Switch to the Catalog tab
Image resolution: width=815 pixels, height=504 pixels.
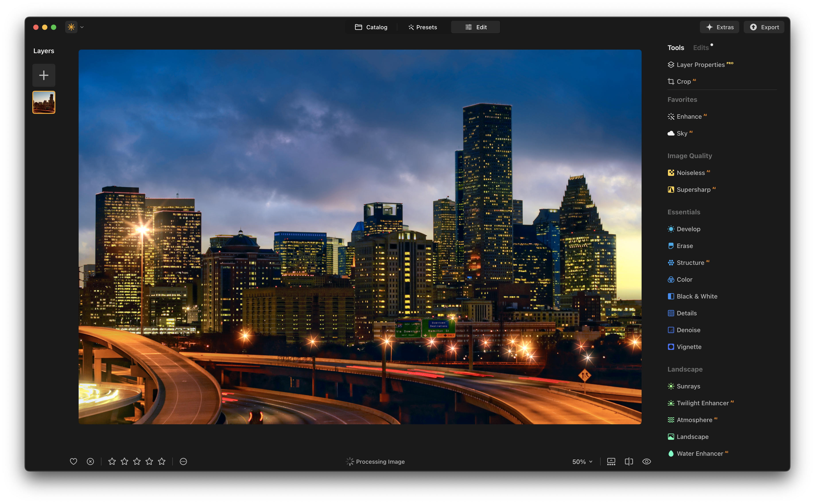(x=371, y=27)
